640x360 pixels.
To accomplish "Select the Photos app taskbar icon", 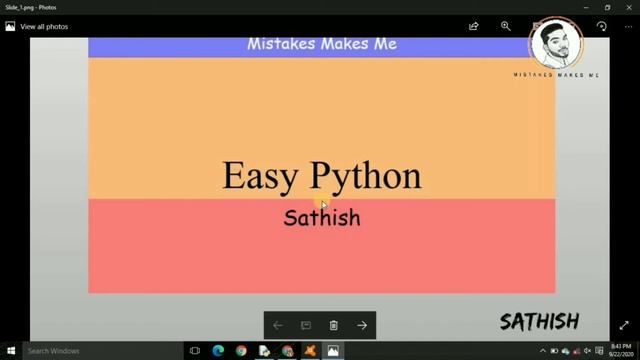I will tap(333, 351).
